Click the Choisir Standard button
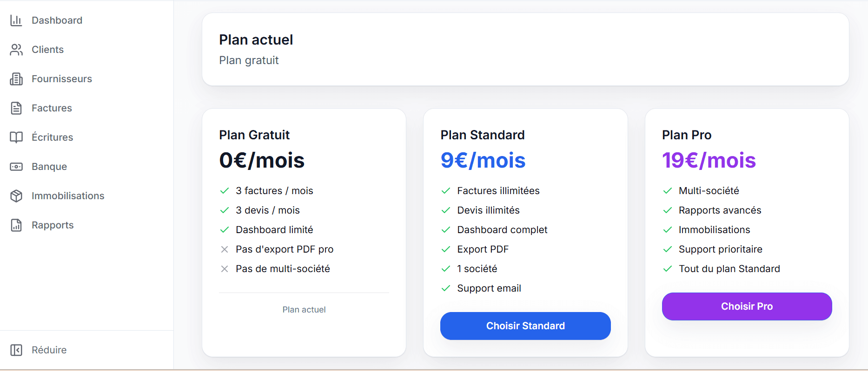 coord(525,325)
